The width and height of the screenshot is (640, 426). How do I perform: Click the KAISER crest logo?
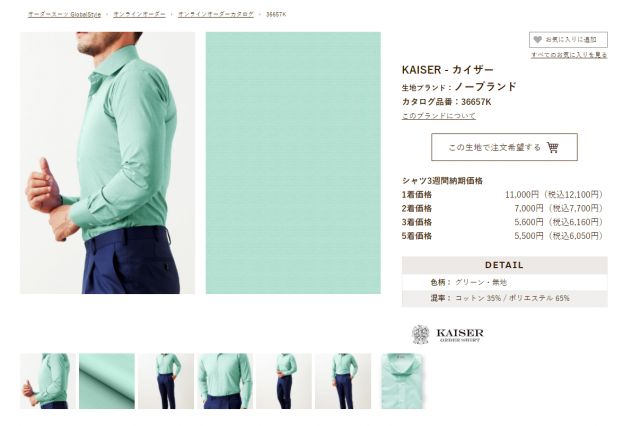coord(420,334)
